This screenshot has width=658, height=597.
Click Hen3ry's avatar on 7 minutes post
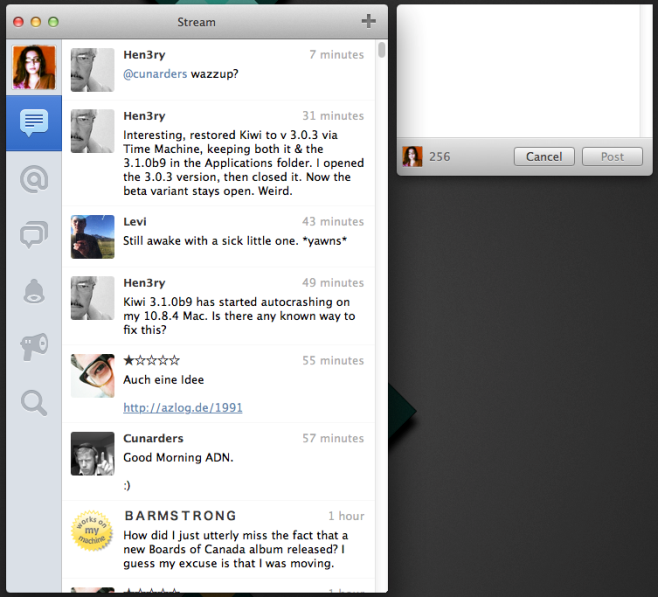pyautogui.click(x=92, y=70)
